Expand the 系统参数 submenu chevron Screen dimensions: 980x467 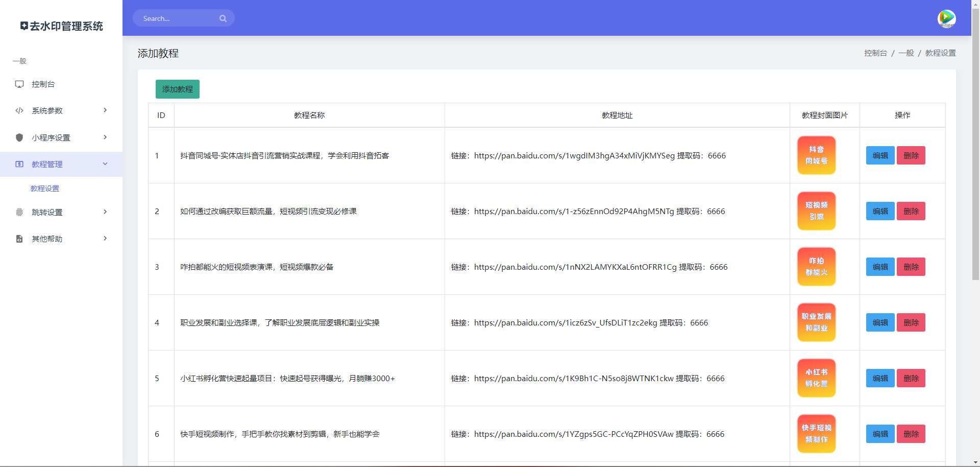pyautogui.click(x=105, y=110)
